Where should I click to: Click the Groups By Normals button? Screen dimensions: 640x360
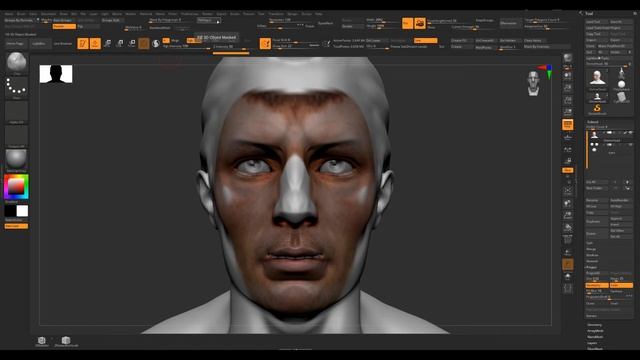pyautogui.click(x=19, y=20)
